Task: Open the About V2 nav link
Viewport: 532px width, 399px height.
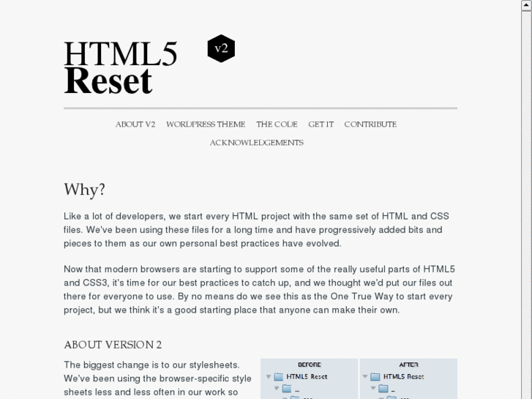Action: coord(135,124)
